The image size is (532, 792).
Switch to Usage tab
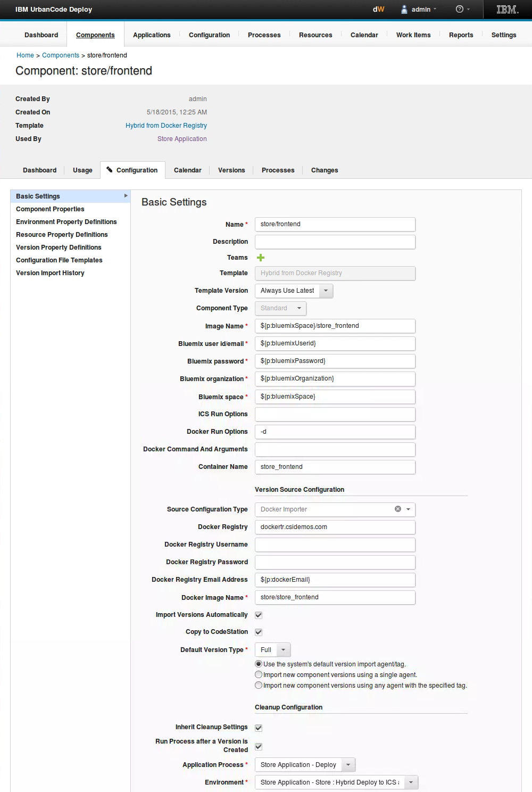[x=82, y=170]
